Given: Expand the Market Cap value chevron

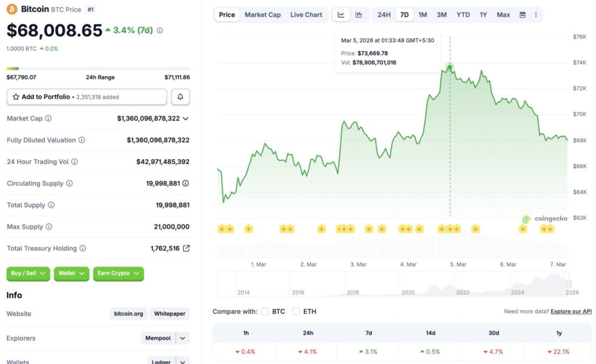Looking at the screenshot, I should click(x=186, y=119).
